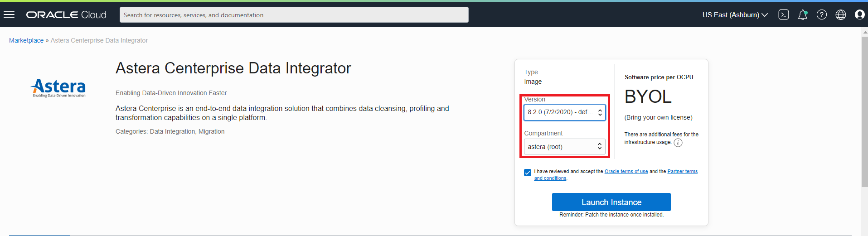This screenshot has width=868, height=236.
Task: Open the hamburger navigation menu
Action: 9,14
